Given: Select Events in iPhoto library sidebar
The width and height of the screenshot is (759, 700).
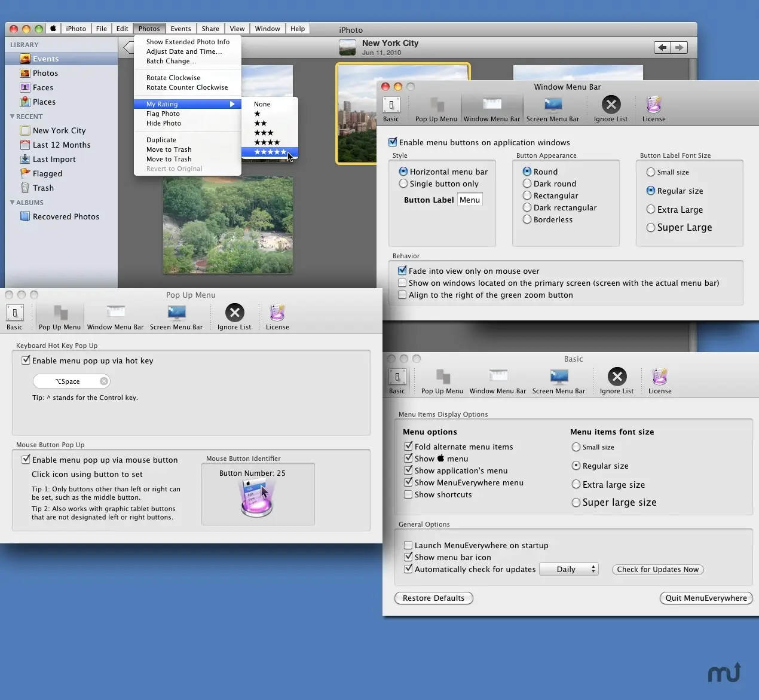Looking at the screenshot, I should 61,59.
